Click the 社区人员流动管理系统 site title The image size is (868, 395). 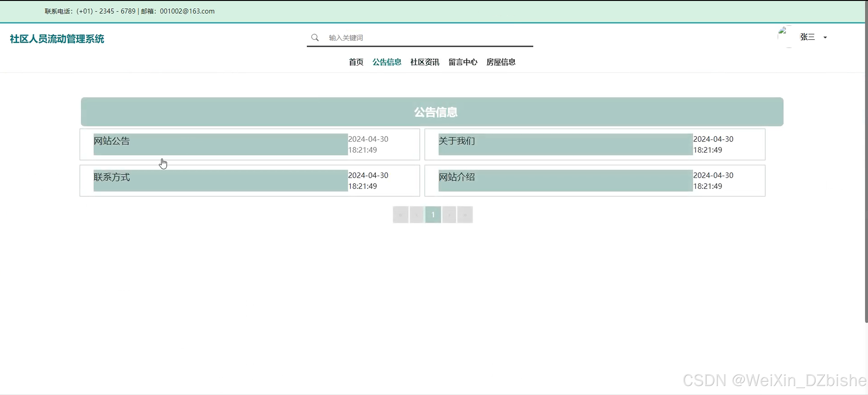[x=57, y=39]
